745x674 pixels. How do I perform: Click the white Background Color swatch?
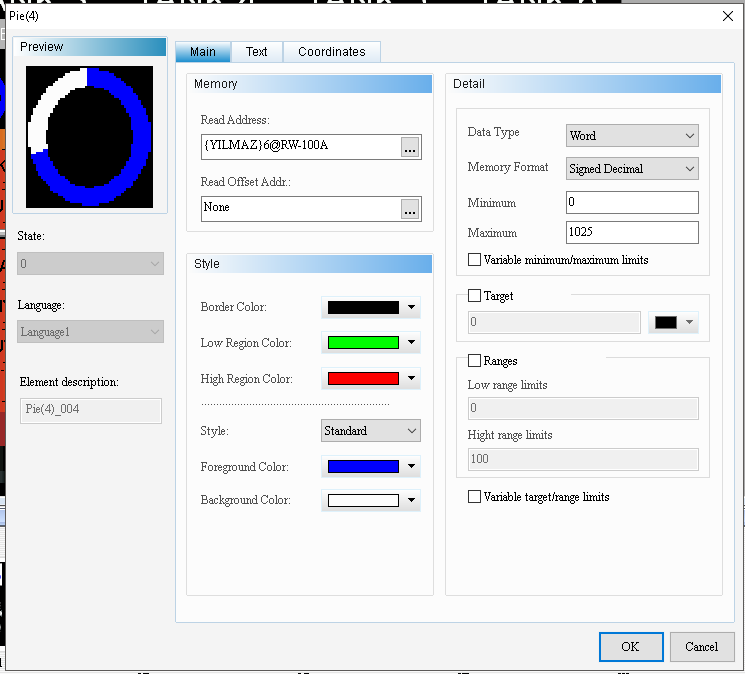363,500
